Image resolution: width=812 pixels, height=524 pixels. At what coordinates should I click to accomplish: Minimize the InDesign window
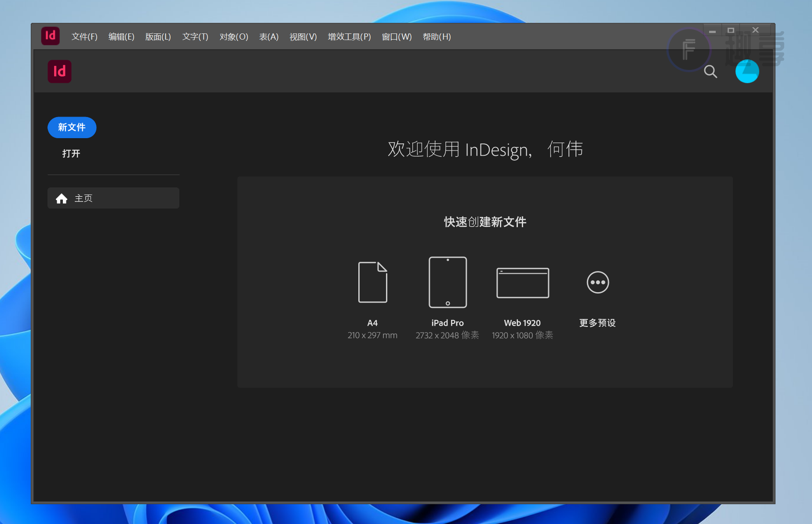[x=712, y=30]
